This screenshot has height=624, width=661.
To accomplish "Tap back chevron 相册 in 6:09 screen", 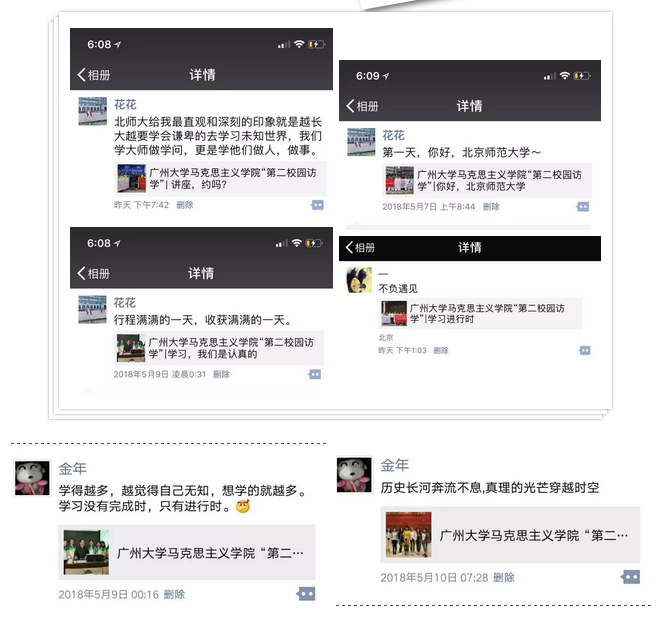I will click(362, 106).
